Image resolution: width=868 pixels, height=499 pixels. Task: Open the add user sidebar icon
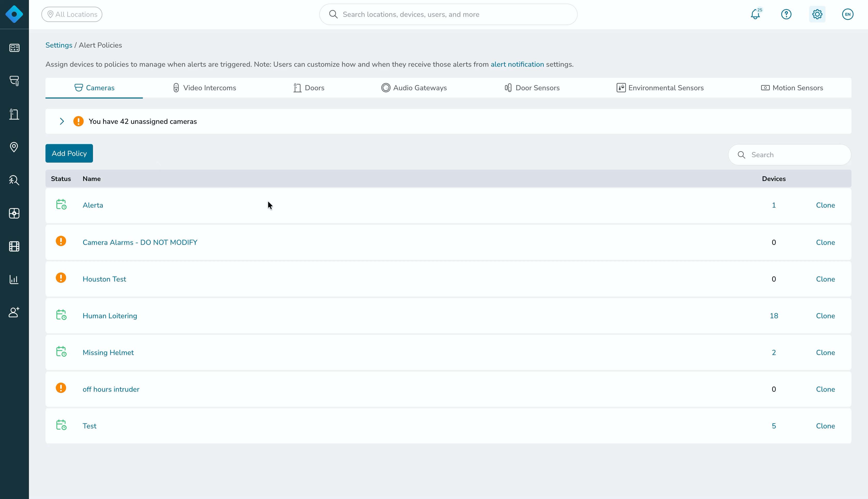[x=14, y=312]
